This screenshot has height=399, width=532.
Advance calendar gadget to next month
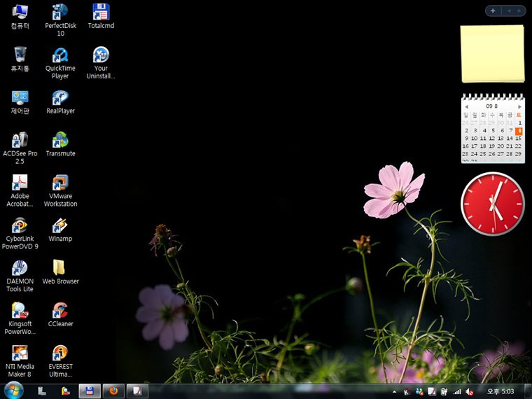pos(519,106)
